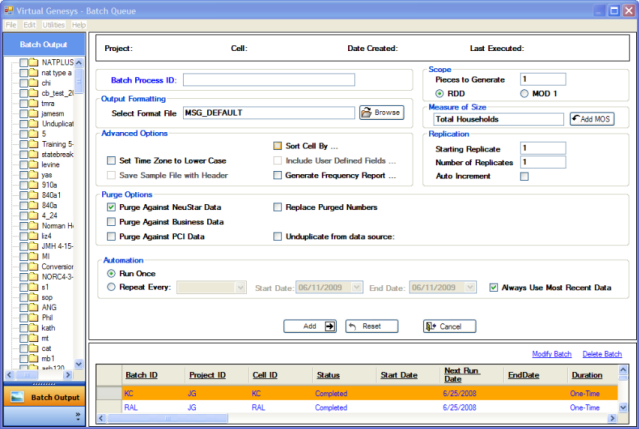Select the Repeat Every radio option
639x429 pixels.
[111, 287]
